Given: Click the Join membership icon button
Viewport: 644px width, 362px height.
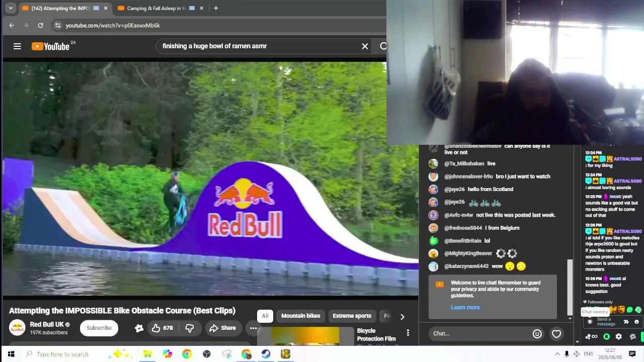Looking at the screenshot, I should [139, 328].
